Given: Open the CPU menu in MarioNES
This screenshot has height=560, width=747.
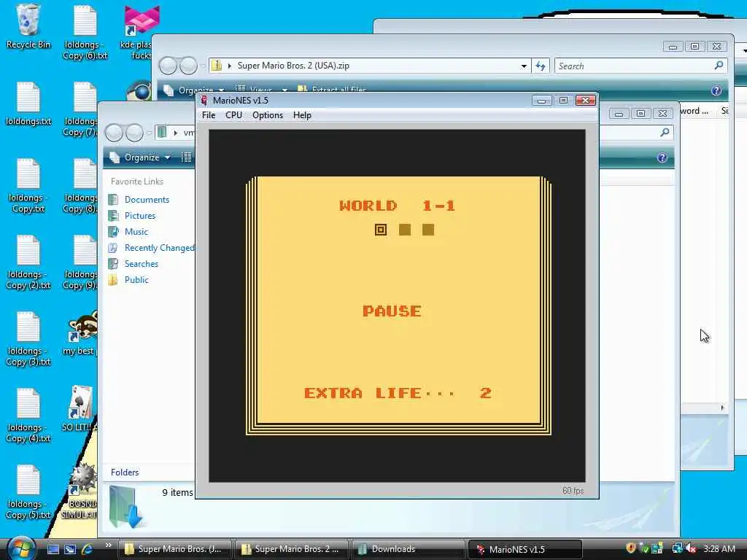Looking at the screenshot, I should [x=233, y=115].
